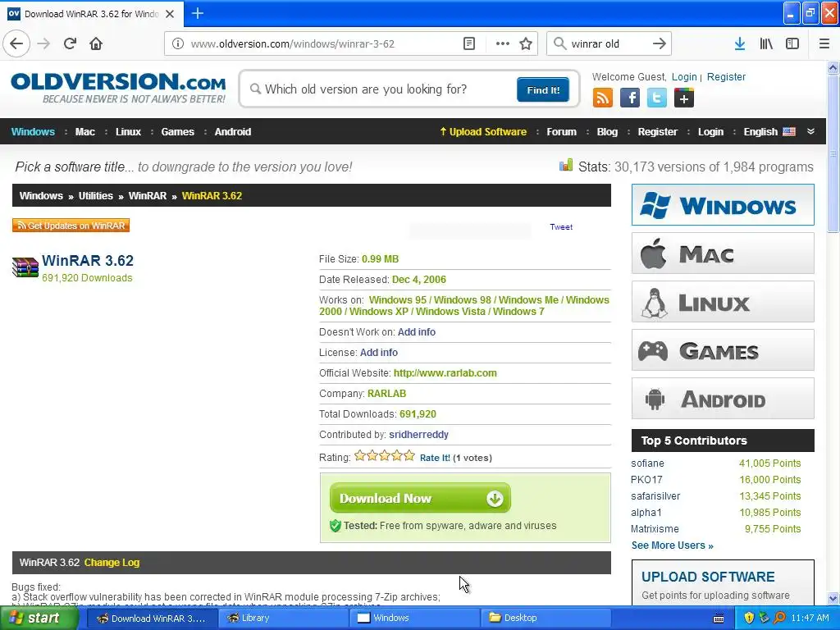This screenshot has width=840, height=630.
Task: Click the black plus share icon
Action: [x=684, y=98]
